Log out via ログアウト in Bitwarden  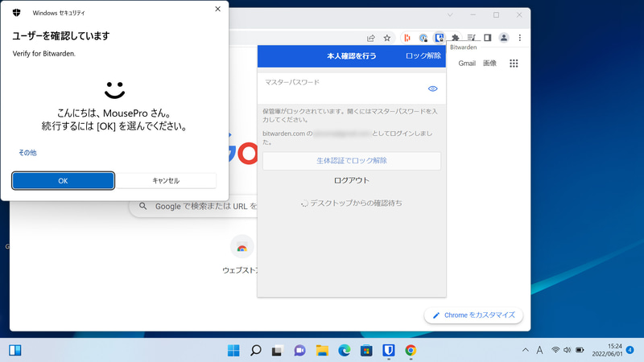click(x=352, y=180)
